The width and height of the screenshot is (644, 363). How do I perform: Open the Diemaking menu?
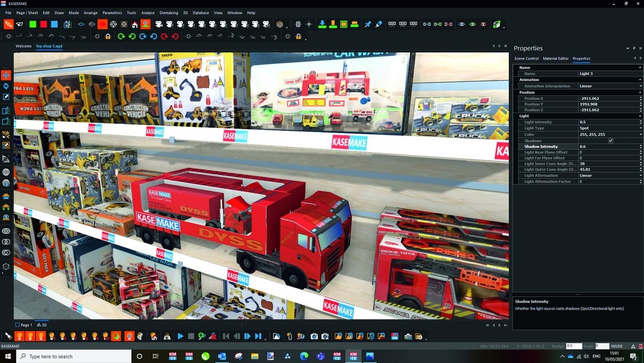tap(168, 13)
